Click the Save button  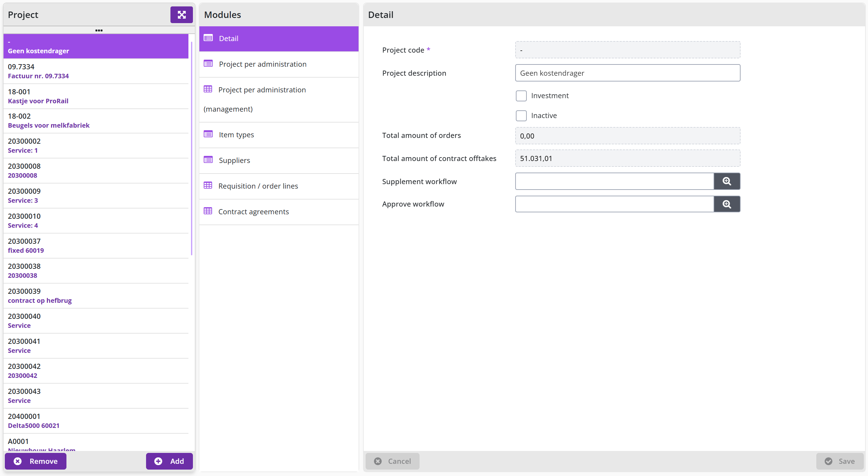pyautogui.click(x=840, y=461)
